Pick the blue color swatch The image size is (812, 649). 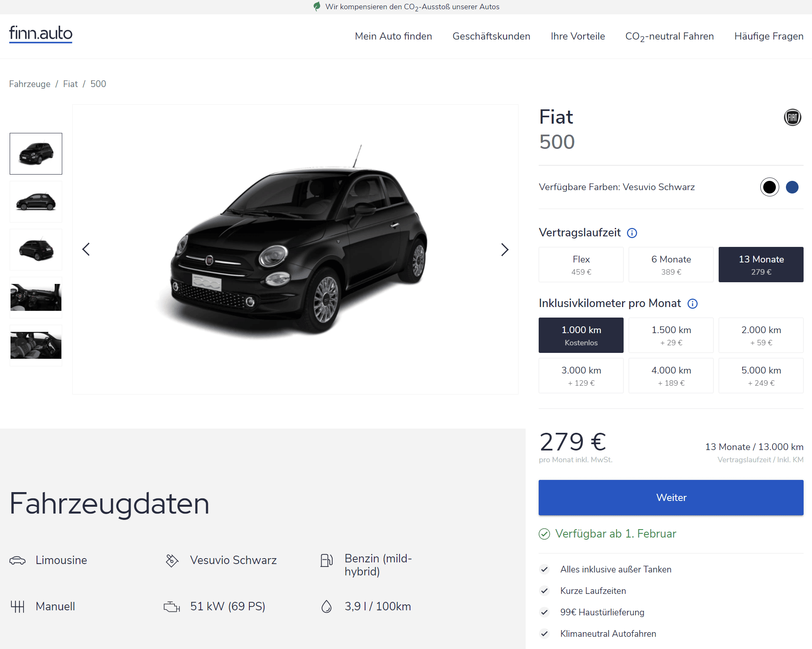pos(792,187)
